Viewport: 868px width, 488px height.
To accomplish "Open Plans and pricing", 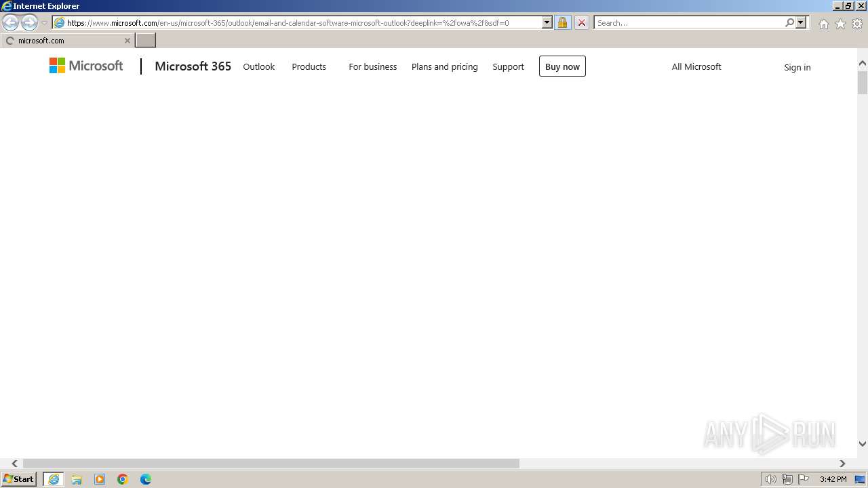I will [x=445, y=66].
